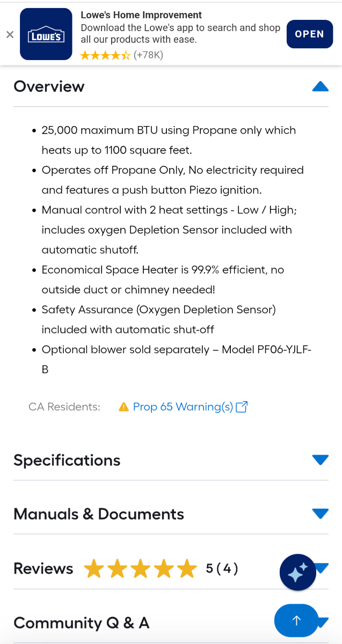Dismiss the app banner with the X icon
This screenshot has width=342, height=644.
pos(10,34)
